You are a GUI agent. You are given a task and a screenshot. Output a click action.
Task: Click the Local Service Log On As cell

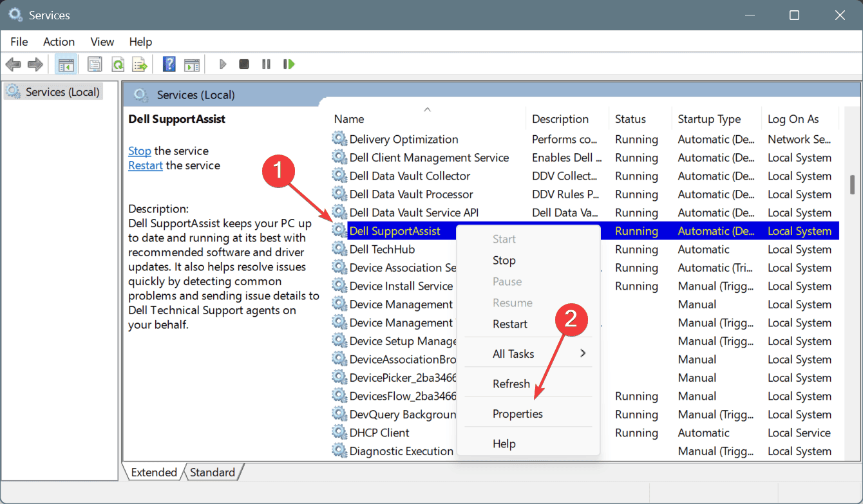(799, 433)
